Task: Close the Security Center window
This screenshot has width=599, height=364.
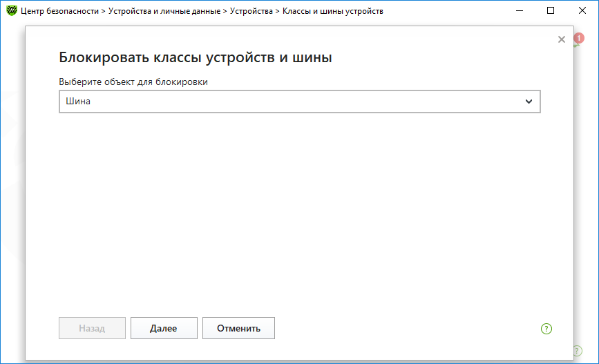Action: click(x=582, y=10)
